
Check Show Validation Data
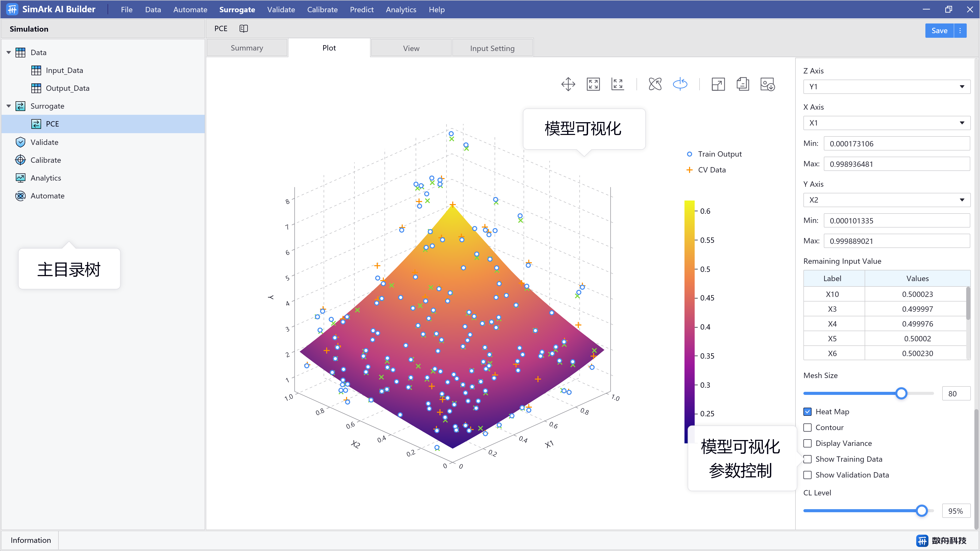point(807,475)
